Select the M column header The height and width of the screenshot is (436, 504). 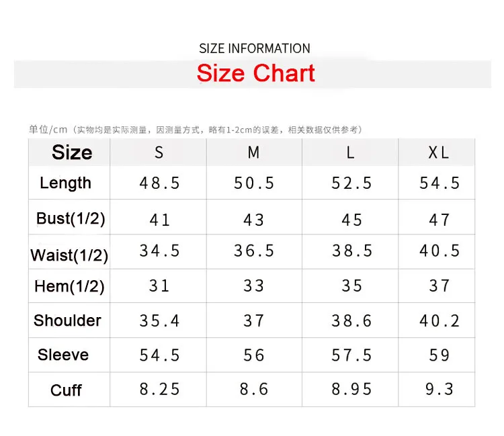coord(253,152)
